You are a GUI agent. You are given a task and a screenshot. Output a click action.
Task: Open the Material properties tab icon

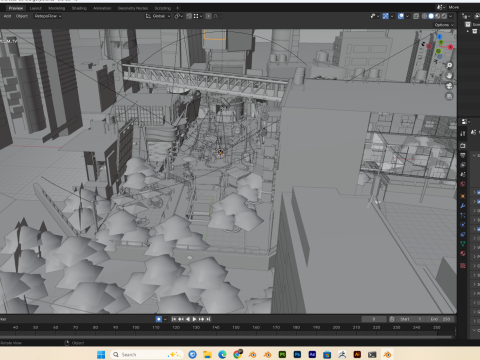point(463,253)
